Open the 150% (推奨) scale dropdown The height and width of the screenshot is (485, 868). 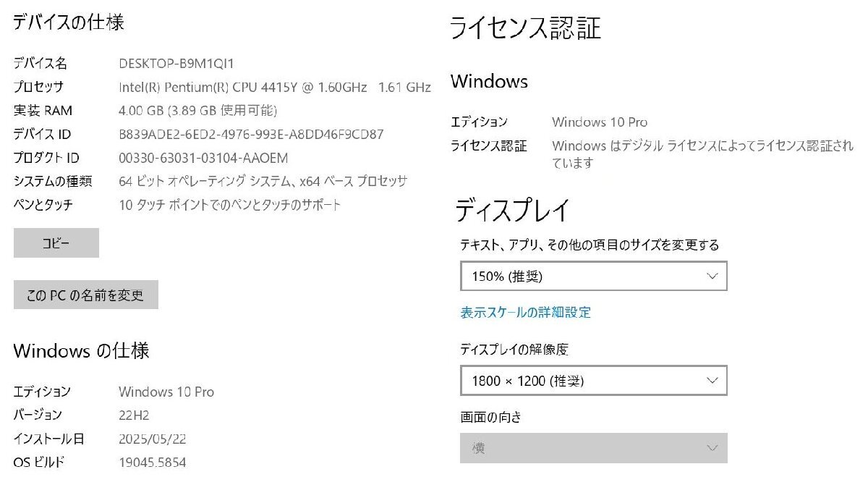[x=593, y=277]
